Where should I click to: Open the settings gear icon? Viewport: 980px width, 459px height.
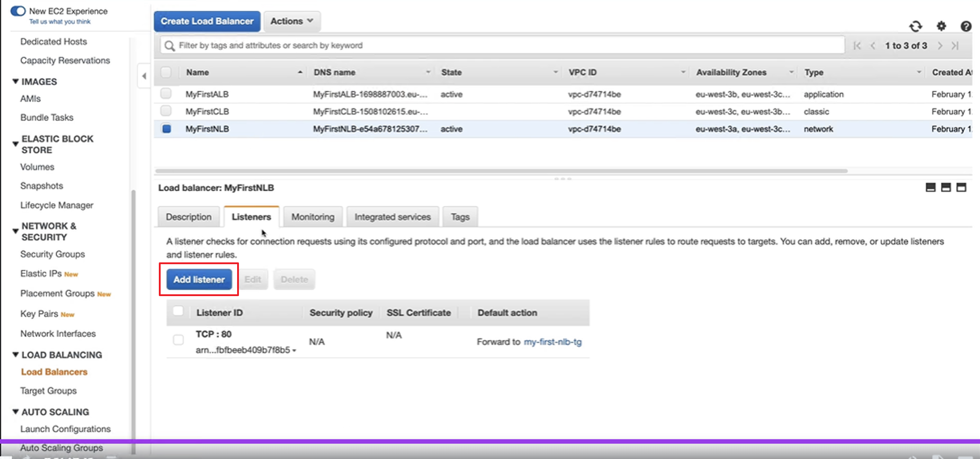pyautogui.click(x=941, y=26)
